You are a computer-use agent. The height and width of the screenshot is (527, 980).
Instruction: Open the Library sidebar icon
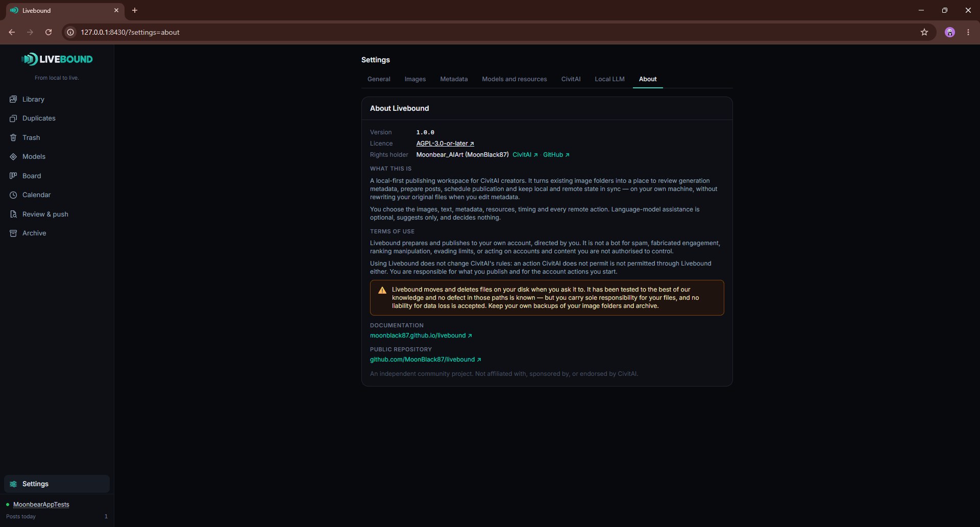tap(13, 99)
